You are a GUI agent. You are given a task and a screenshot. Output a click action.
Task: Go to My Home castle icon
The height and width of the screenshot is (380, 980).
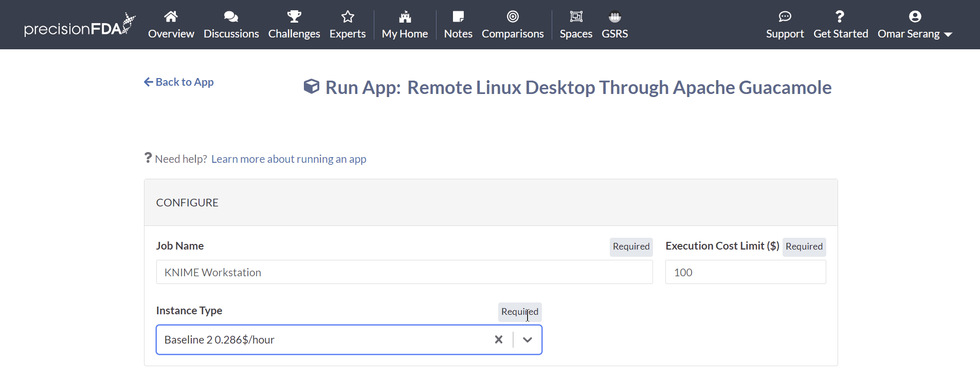click(405, 17)
